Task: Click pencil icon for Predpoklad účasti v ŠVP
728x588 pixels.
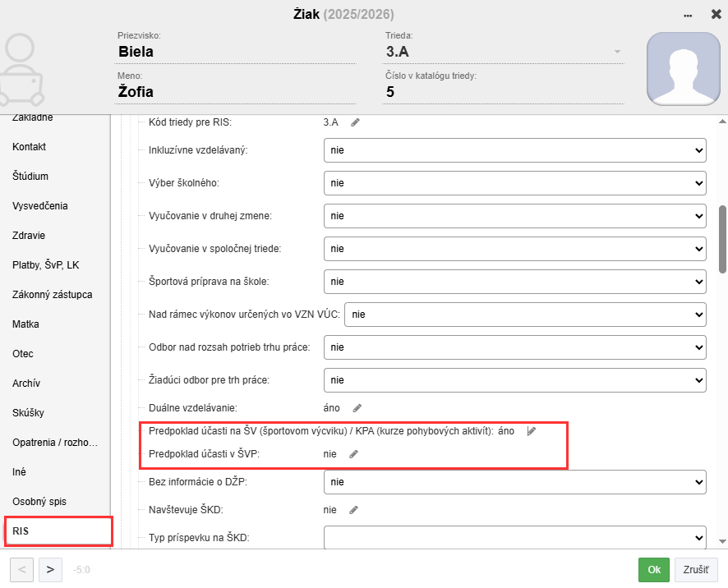Action: click(353, 453)
